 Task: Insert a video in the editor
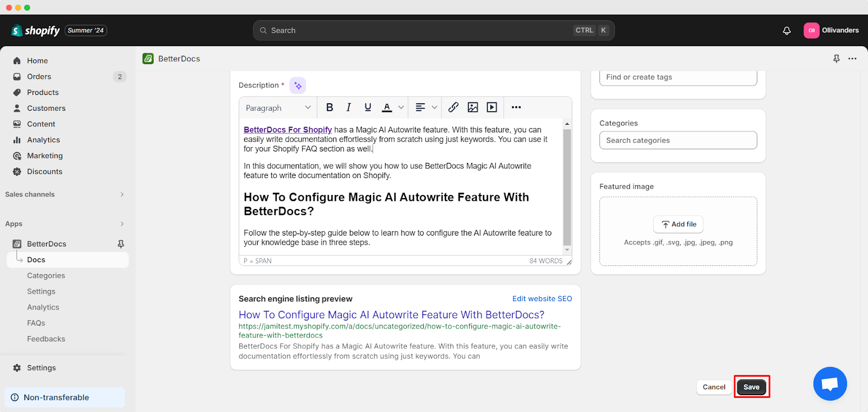(x=492, y=107)
